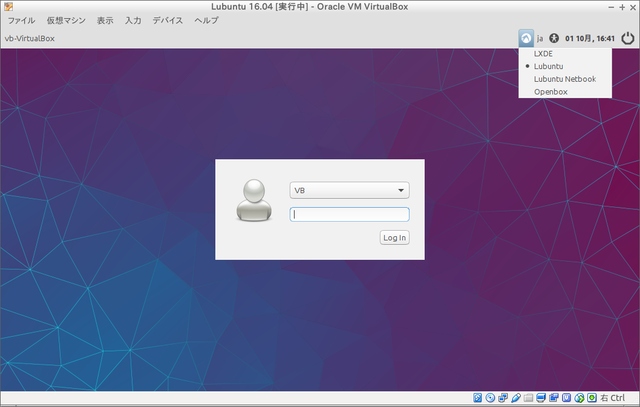Image resolution: width=640 pixels, height=407 pixels.
Task: Open the 表示 menu
Action: [x=105, y=20]
